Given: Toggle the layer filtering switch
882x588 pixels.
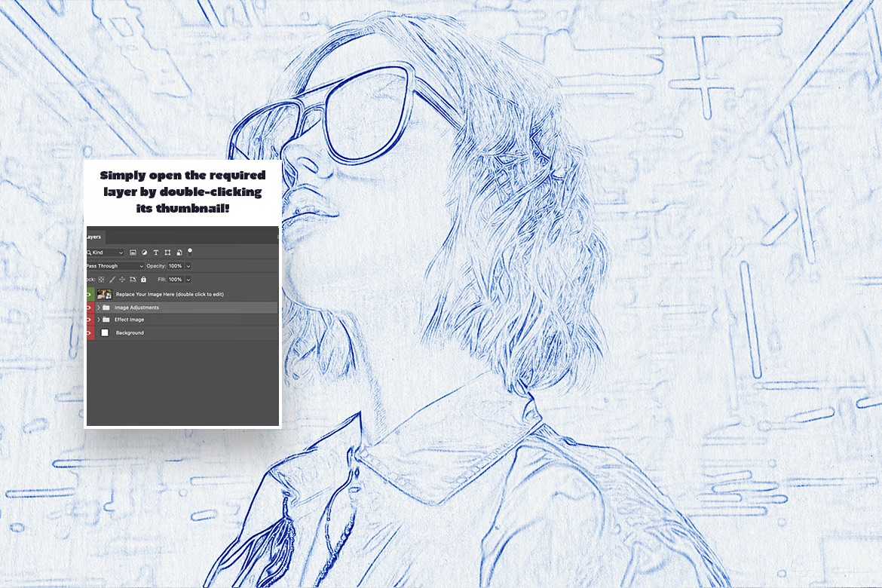Looking at the screenshot, I should pos(190,251).
